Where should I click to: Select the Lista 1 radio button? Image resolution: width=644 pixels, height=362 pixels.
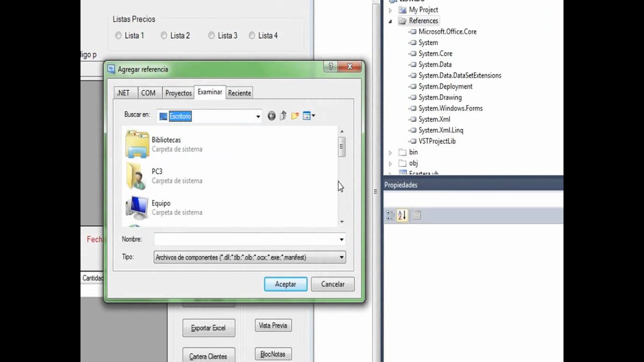point(118,36)
